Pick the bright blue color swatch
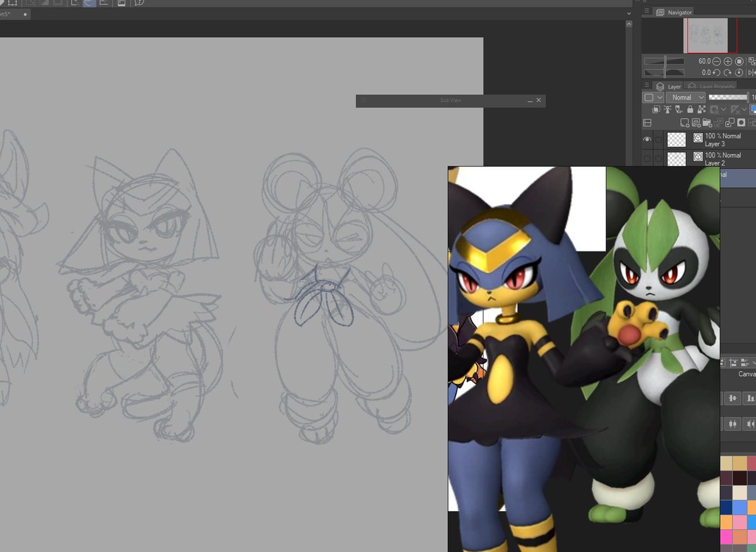 tap(740, 507)
